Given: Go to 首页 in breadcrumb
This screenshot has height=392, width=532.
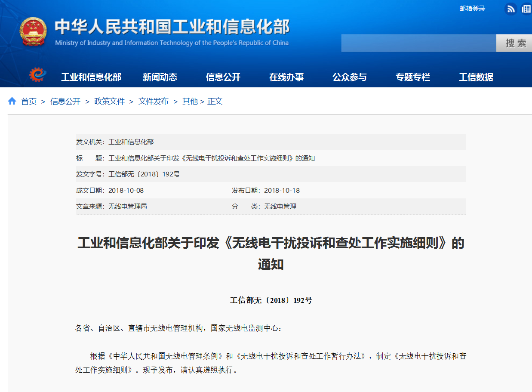Looking at the screenshot, I should [29, 102].
